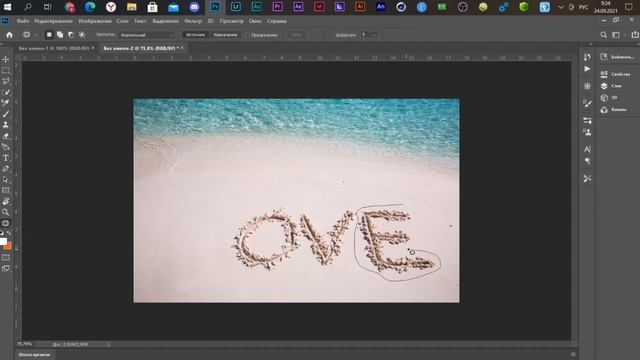Select the Lasso tool

coord(6,81)
